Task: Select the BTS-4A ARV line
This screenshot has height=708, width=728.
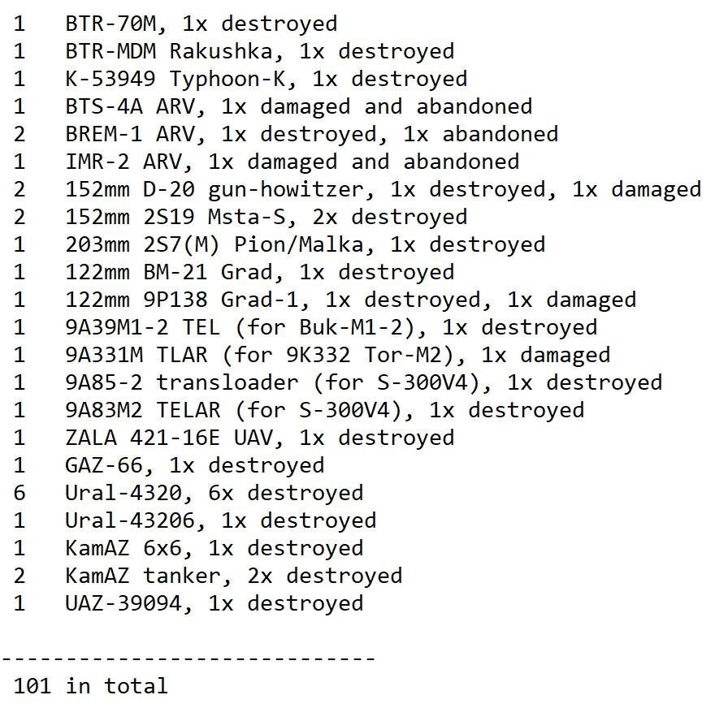Action: point(298,106)
